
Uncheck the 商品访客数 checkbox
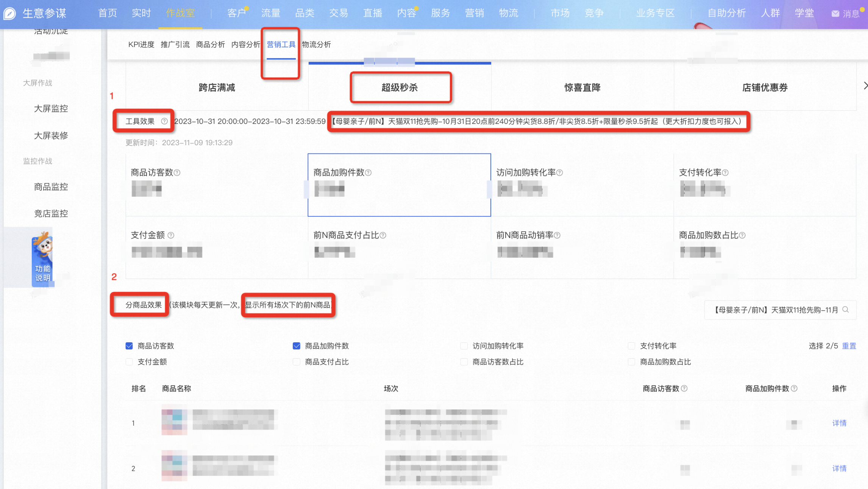pos(129,346)
